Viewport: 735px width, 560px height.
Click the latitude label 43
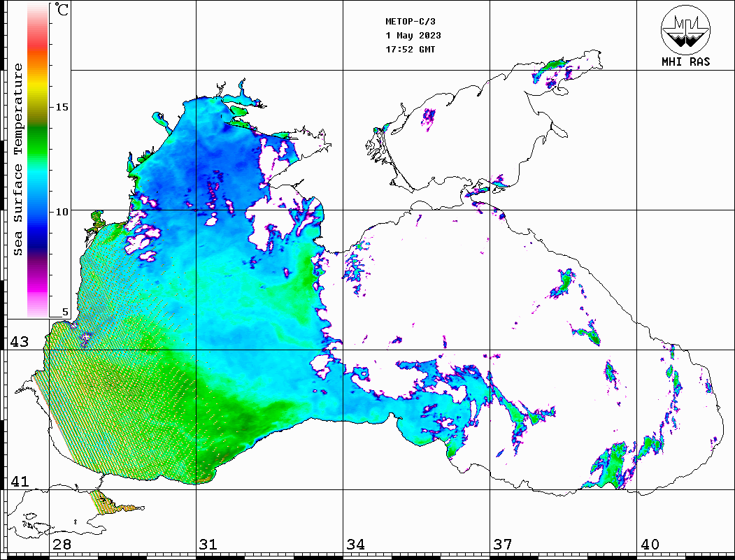(x=20, y=342)
